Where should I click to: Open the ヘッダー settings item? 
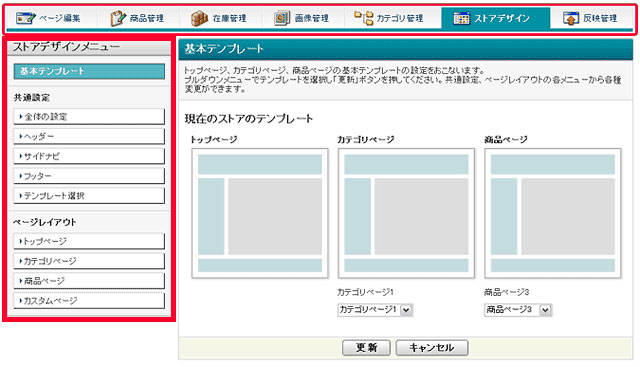[x=89, y=136]
